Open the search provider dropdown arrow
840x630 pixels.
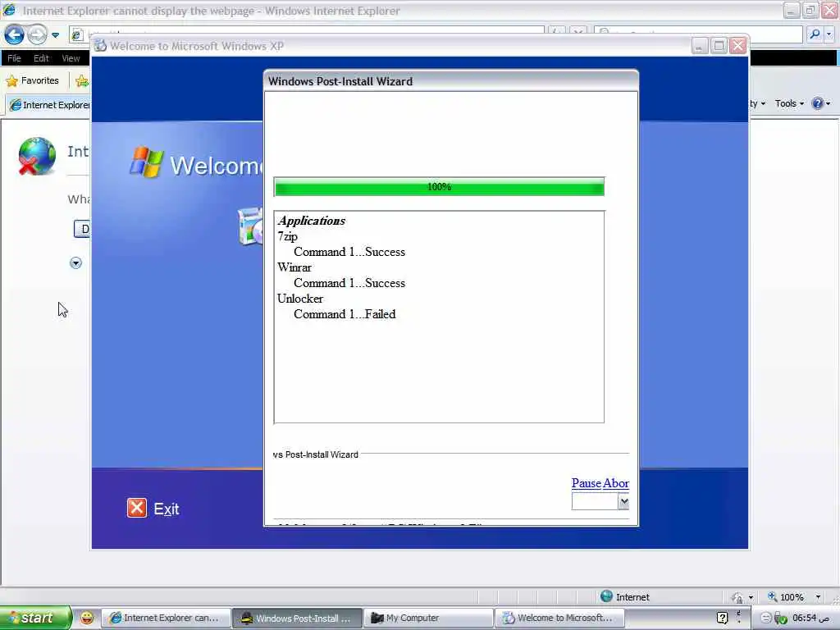[x=829, y=34]
